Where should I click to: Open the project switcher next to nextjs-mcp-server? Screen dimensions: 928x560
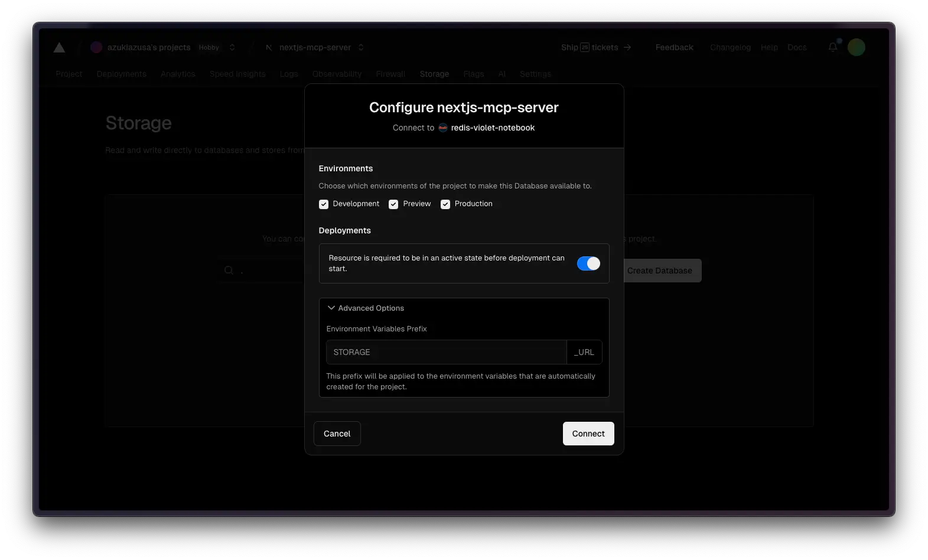coord(361,47)
